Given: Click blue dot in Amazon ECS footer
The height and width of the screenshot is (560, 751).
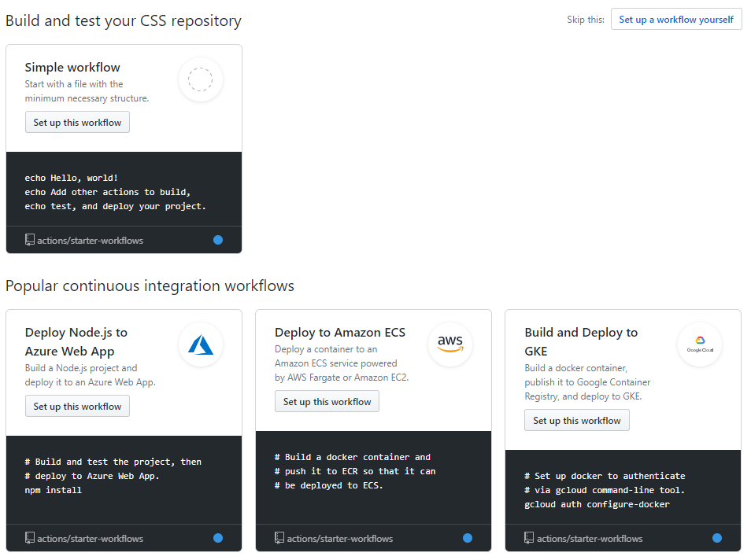Looking at the screenshot, I should coord(468,538).
